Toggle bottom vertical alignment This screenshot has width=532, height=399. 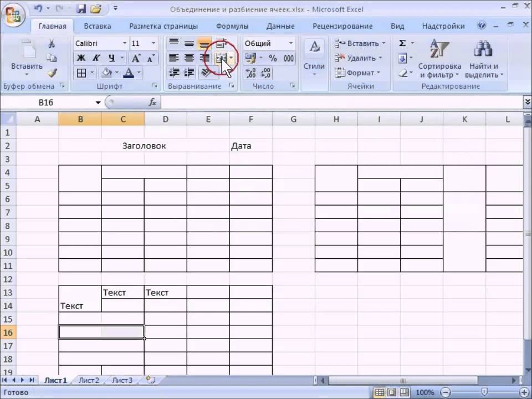204,43
